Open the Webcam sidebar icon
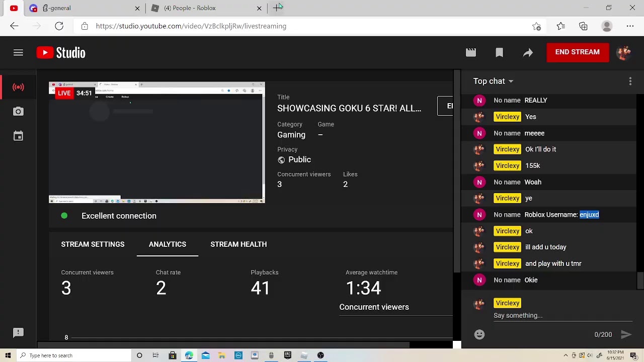The height and width of the screenshot is (362, 644). point(18,112)
